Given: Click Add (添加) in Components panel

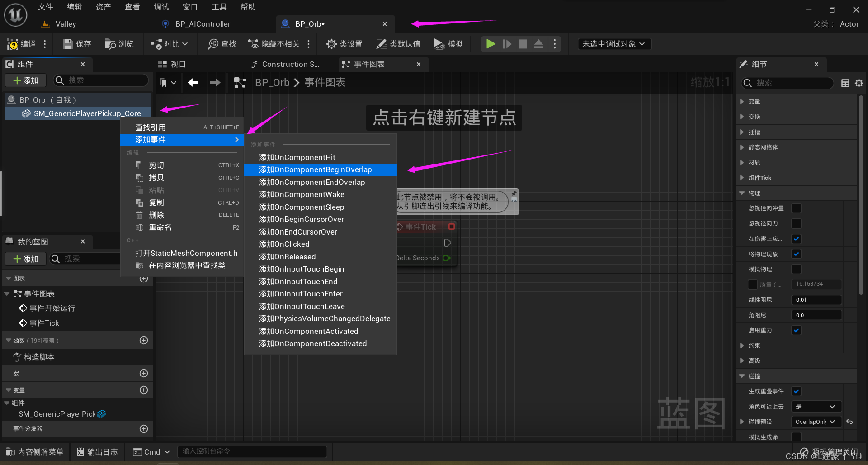Looking at the screenshot, I should tap(26, 80).
